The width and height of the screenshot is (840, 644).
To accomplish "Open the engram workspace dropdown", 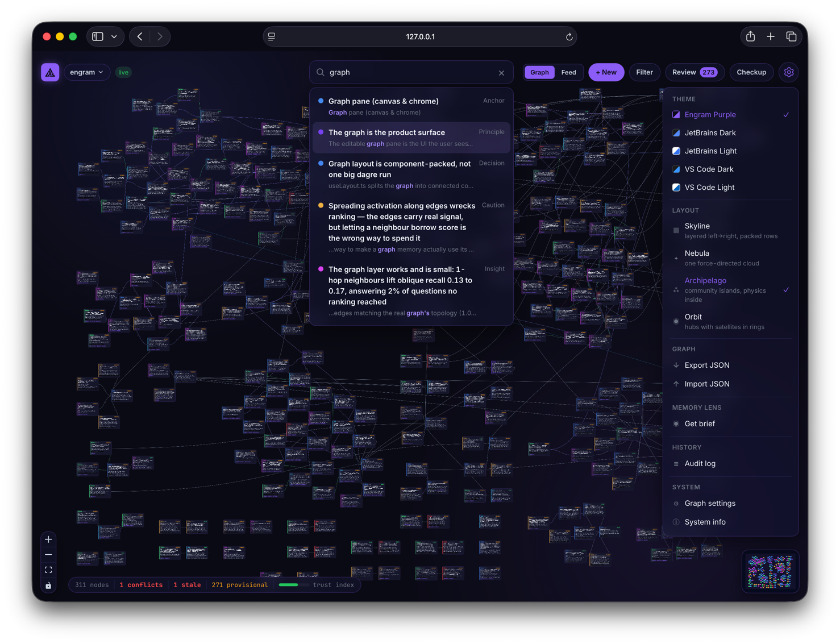I will [x=86, y=72].
